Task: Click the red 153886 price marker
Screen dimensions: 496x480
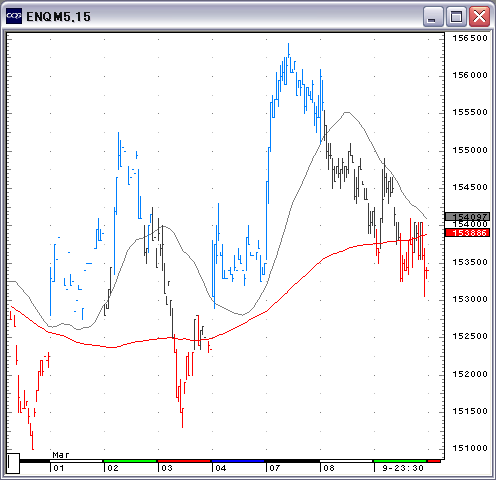Action: [x=468, y=233]
